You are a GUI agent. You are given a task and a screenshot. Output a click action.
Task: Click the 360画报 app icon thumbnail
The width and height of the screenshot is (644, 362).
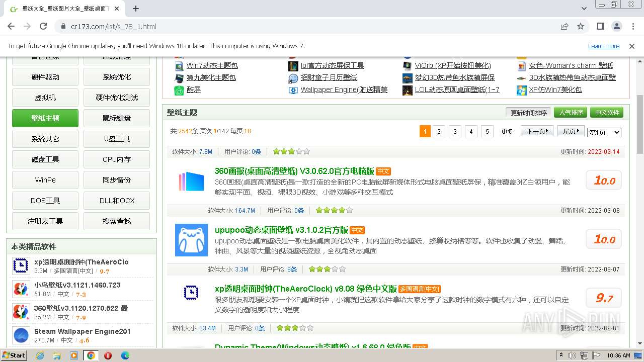191,181
